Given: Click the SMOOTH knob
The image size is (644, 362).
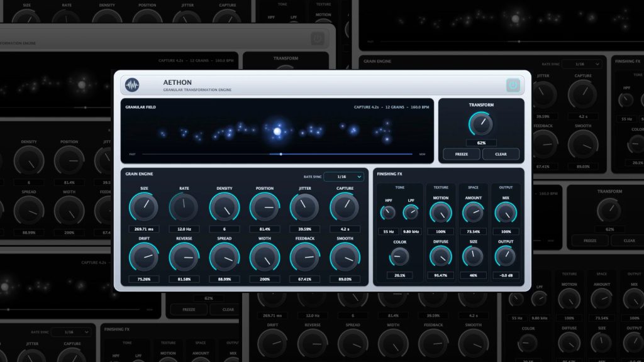Looking at the screenshot, I should (345, 257).
